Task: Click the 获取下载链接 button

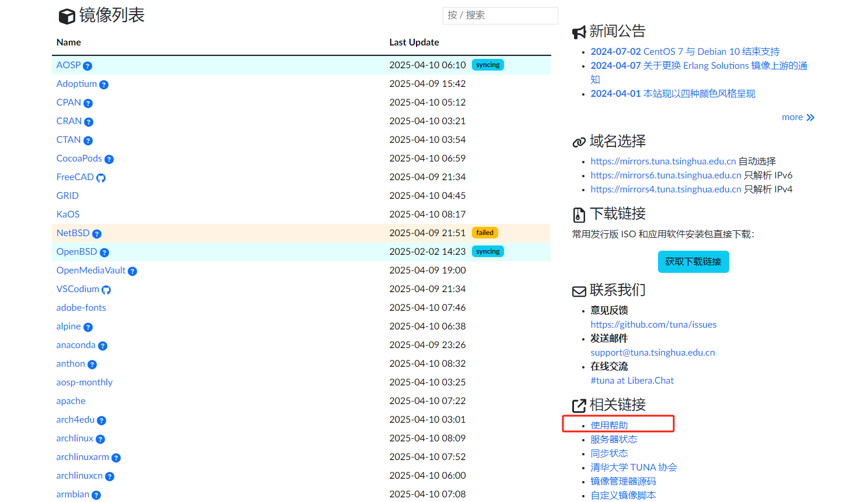Action: coord(693,262)
